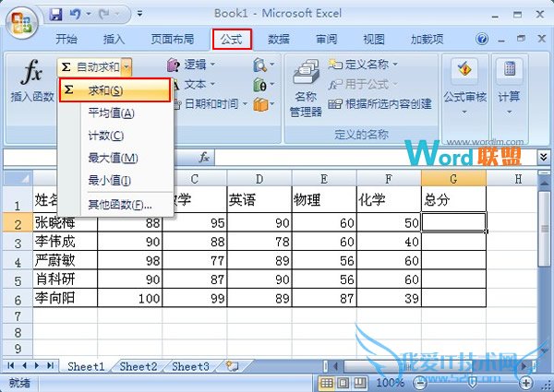
Task: Select 计数(C) menu entry
Action: pos(105,136)
